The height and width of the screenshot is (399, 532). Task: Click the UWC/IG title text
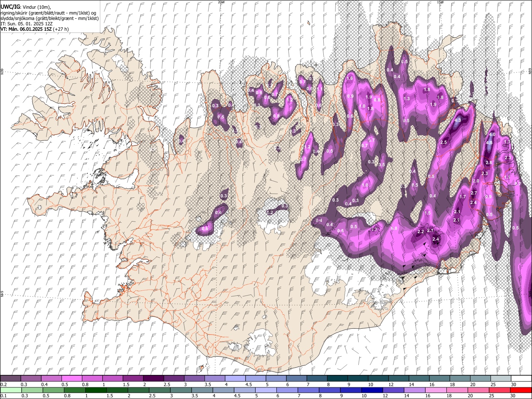pos(10,7)
